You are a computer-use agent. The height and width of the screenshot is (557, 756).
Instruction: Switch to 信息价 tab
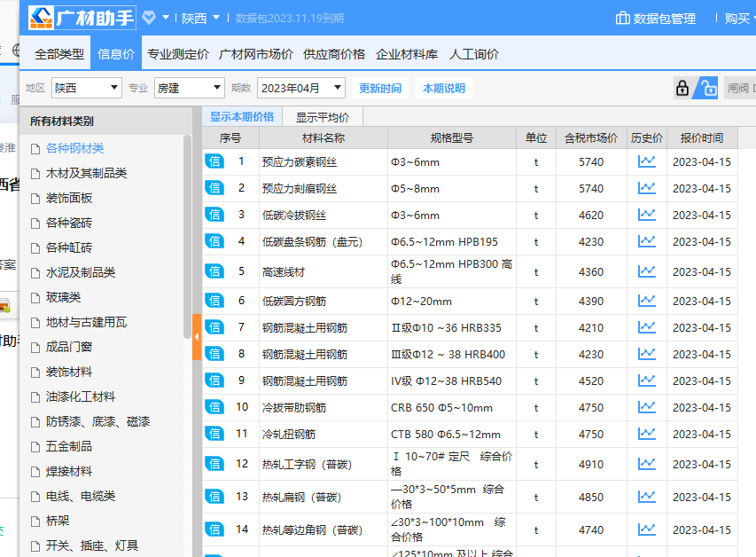tap(116, 53)
